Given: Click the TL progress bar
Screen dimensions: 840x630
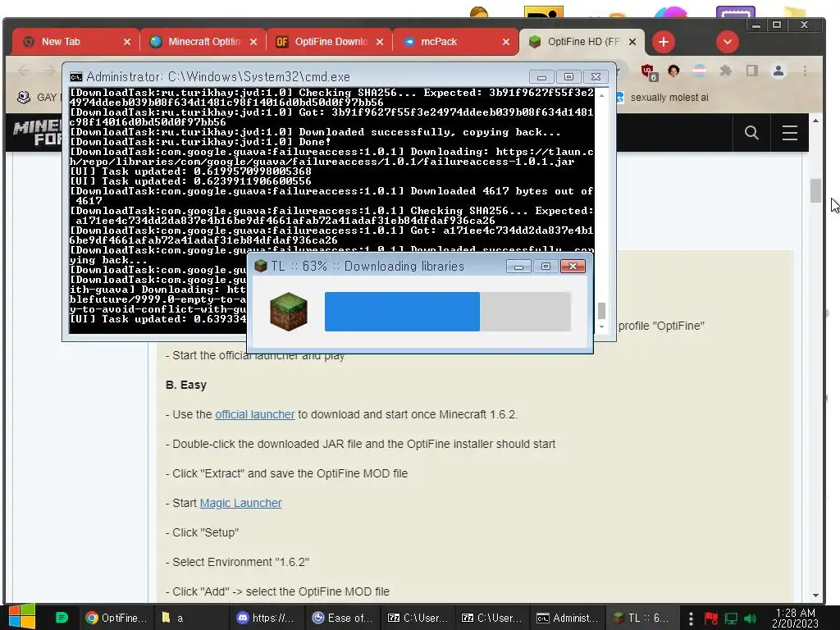Looking at the screenshot, I should click(x=447, y=312).
